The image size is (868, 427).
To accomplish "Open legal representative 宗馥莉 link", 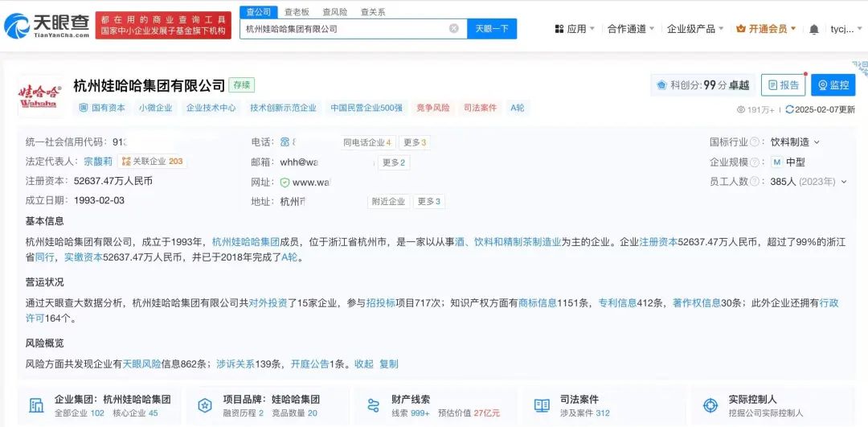I will pos(98,162).
